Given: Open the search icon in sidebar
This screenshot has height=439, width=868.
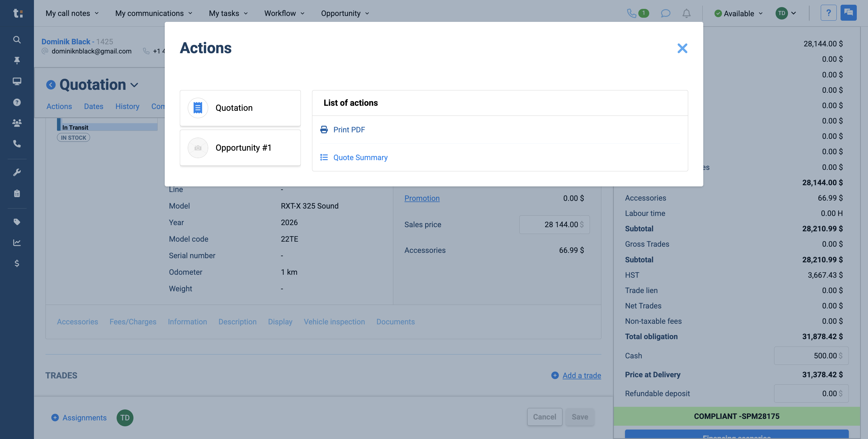Looking at the screenshot, I should pos(17,40).
